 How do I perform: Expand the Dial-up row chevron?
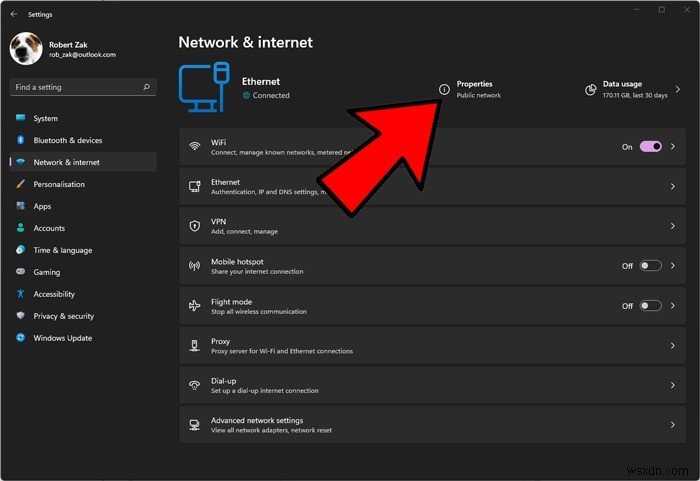673,385
